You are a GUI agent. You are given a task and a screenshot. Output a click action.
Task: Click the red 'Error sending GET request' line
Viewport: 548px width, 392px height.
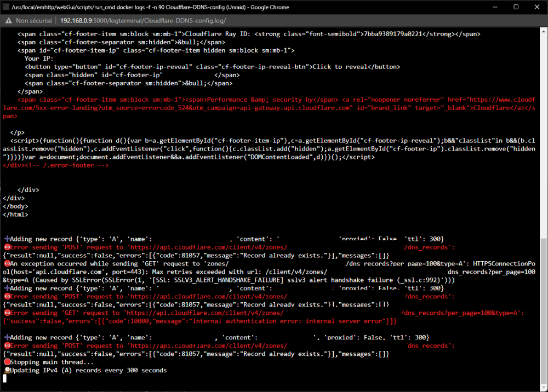click(x=264, y=313)
